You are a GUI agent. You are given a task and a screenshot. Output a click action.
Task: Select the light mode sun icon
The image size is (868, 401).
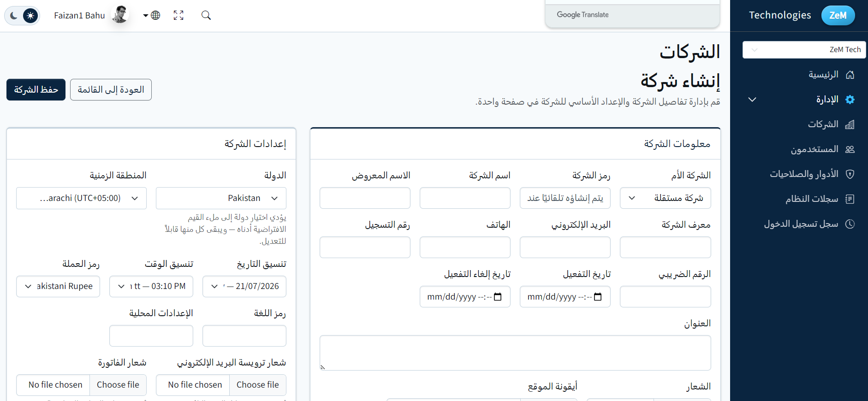pyautogui.click(x=30, y=16)
